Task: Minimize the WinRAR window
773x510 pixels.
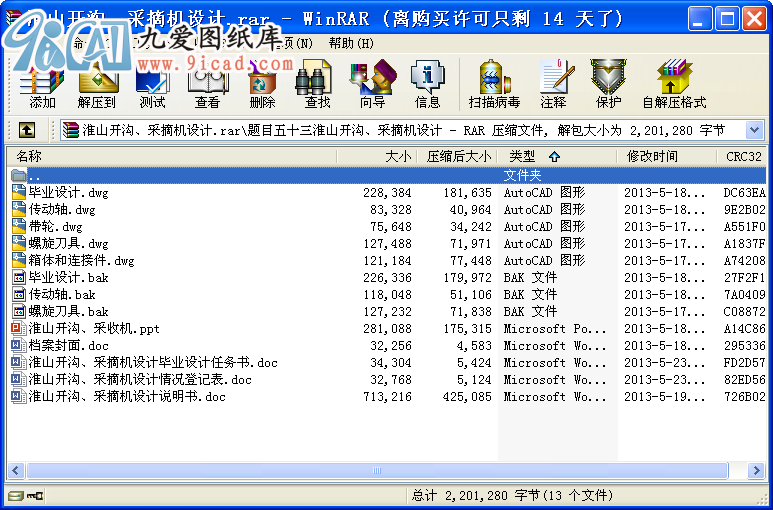Action: click(700, 19)
